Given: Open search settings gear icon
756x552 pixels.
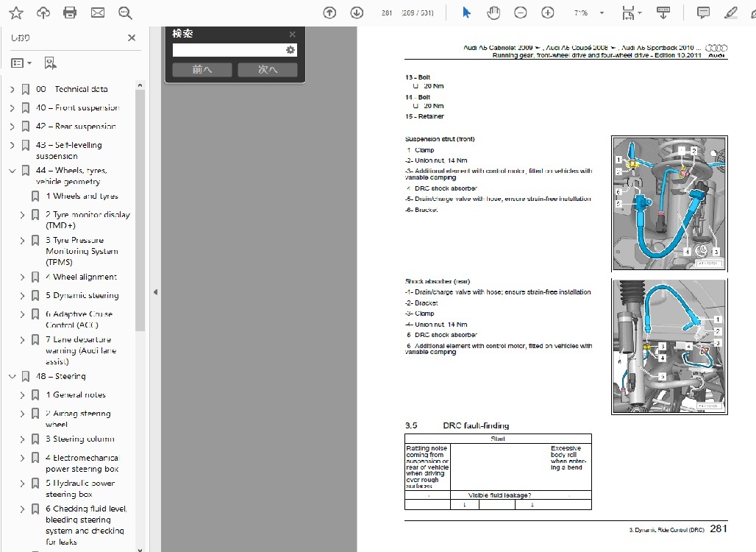Looking at the screenshot, I should [x=290, y=50].
